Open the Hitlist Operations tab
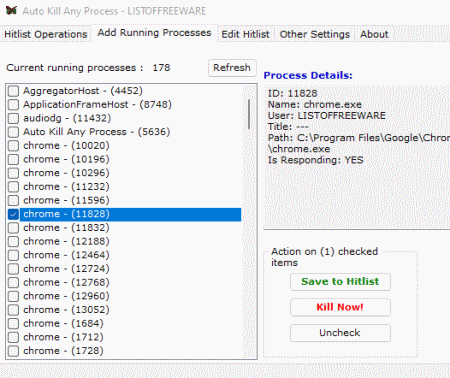450x378 pixels. [46, 34]
